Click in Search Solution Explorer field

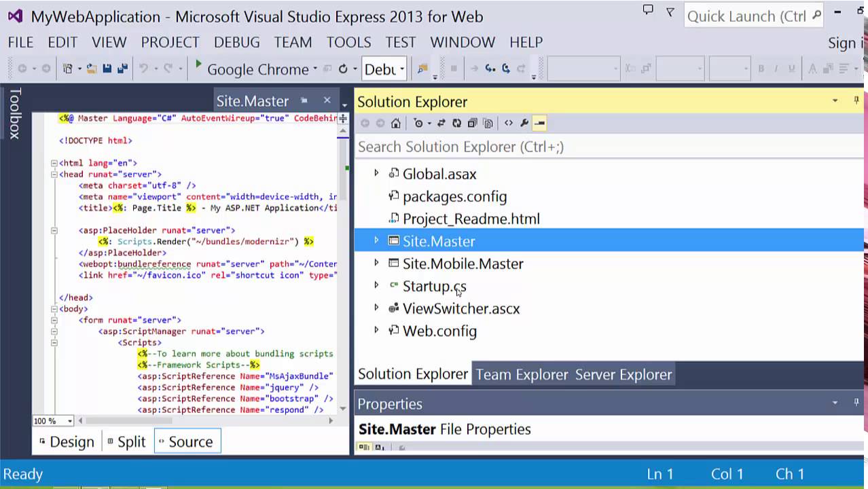click(x=609, y=147)
